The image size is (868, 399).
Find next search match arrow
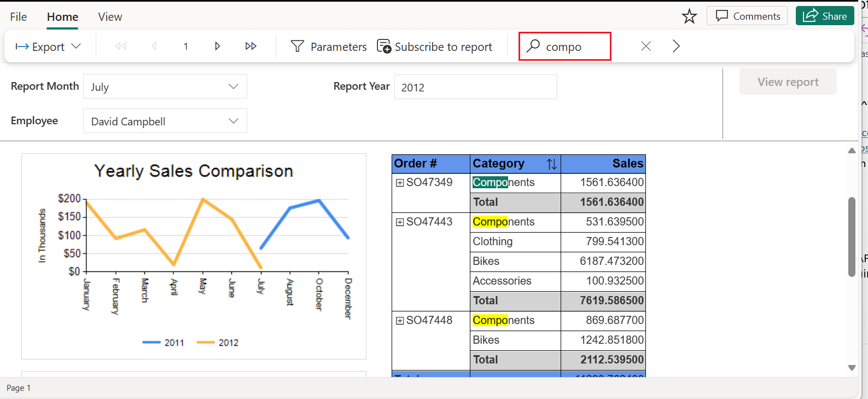[676, 46]
